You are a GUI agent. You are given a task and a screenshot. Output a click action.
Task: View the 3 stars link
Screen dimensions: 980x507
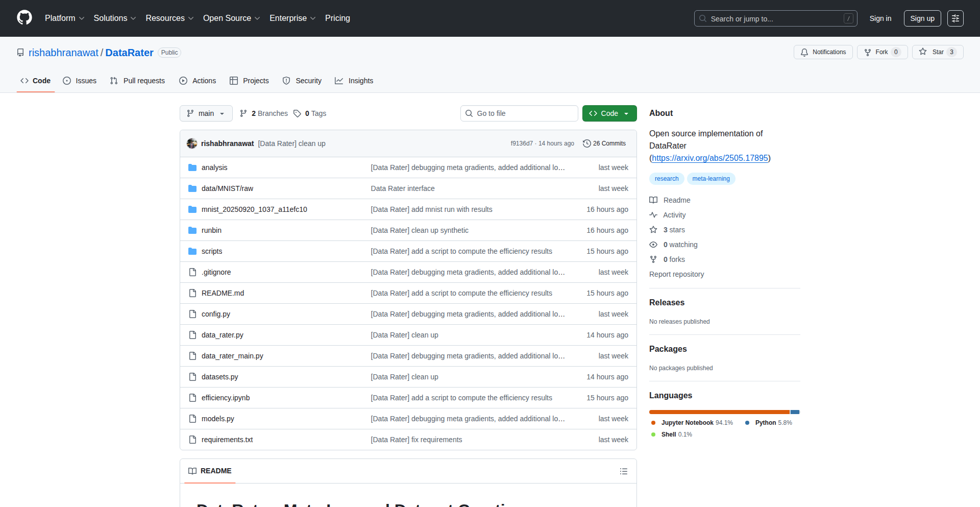click(x=668, y=230)
